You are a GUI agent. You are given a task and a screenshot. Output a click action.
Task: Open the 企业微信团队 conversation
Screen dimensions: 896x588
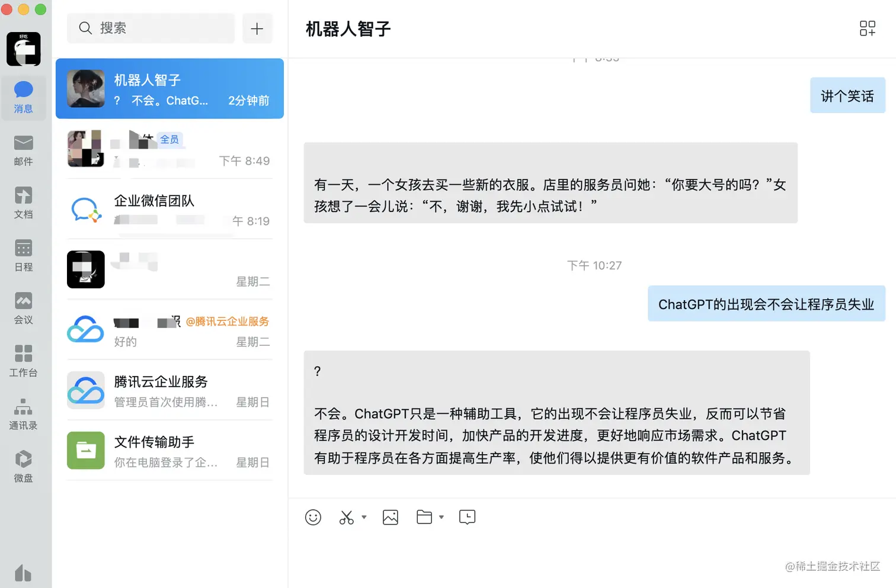pos(169,209)
